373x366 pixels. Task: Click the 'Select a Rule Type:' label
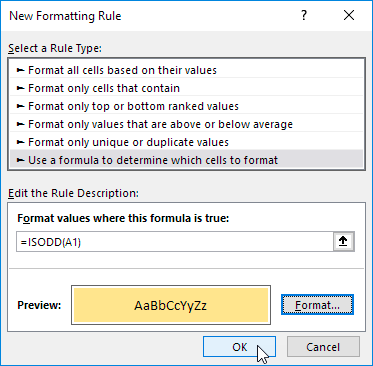tap(55, 48)
